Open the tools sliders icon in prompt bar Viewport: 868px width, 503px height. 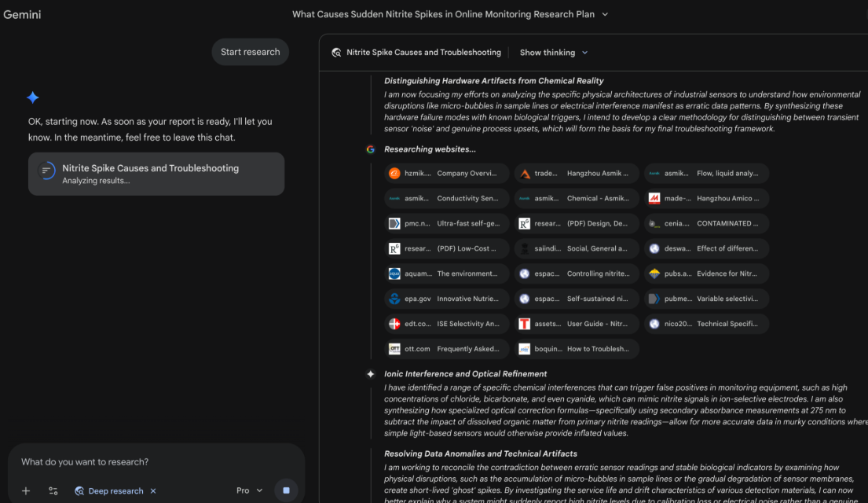pos(53,490)
